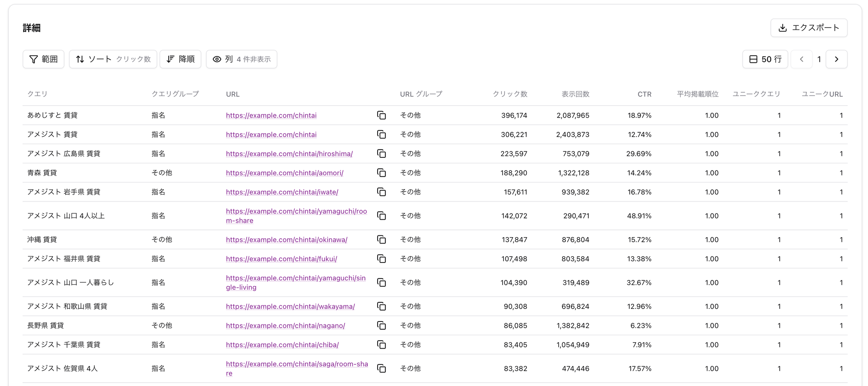The width and height of the screenshot is (868, 386).
Task: Open the 列 column visibility menu
Action: pos(242,59)
